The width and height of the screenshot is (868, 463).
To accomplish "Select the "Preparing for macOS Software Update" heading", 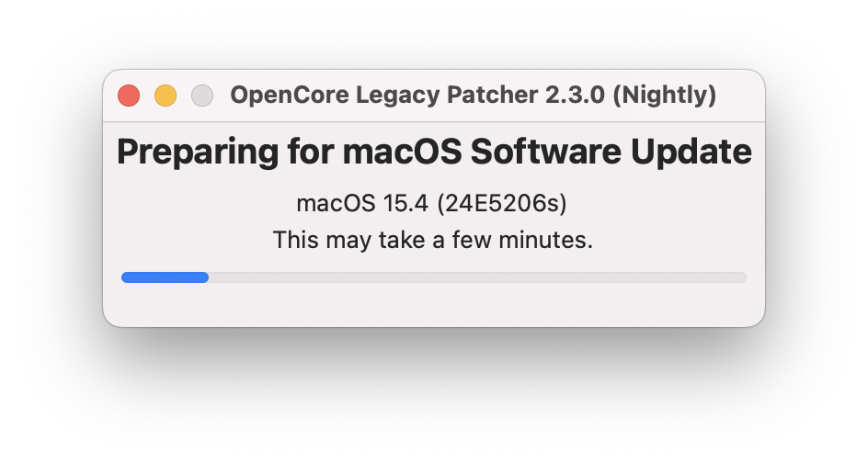I will (x=434, y=152).
